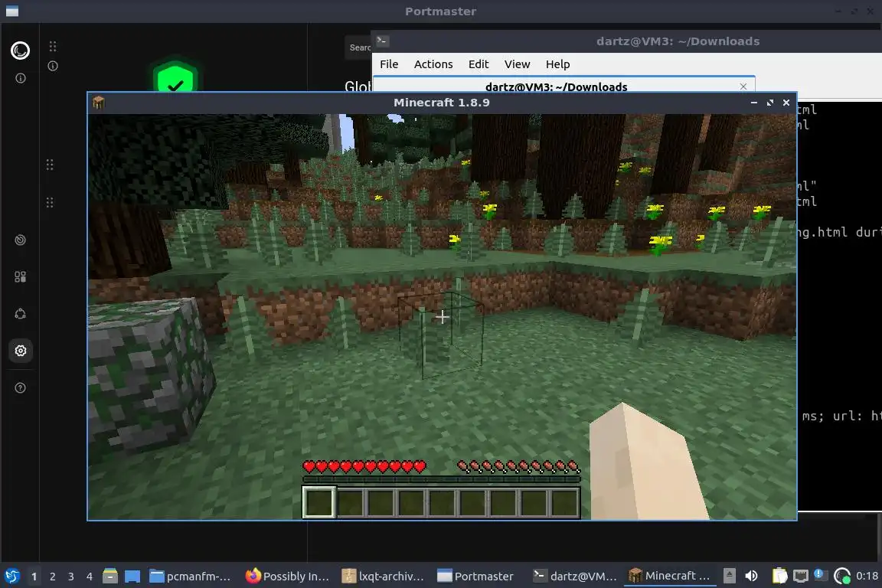Switch to desktop 2

coord(52,577)
